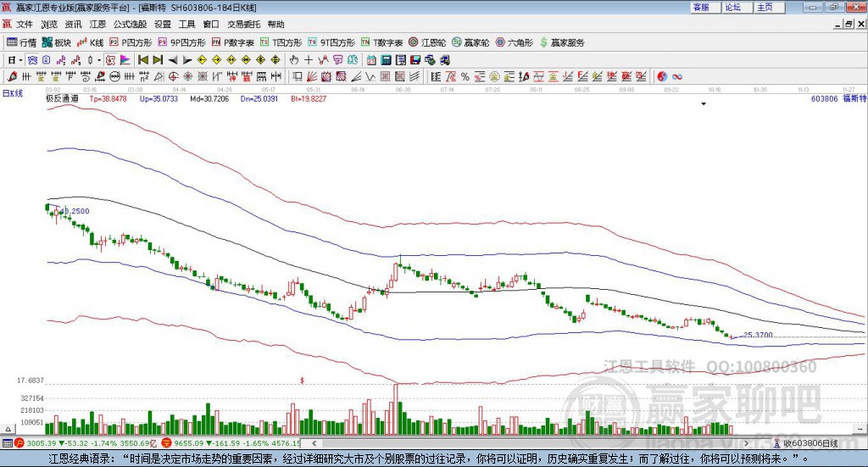The width and height of the screenshot is (868, 467).
Task: Open the 文件 menu
Action: coord(25,25)
